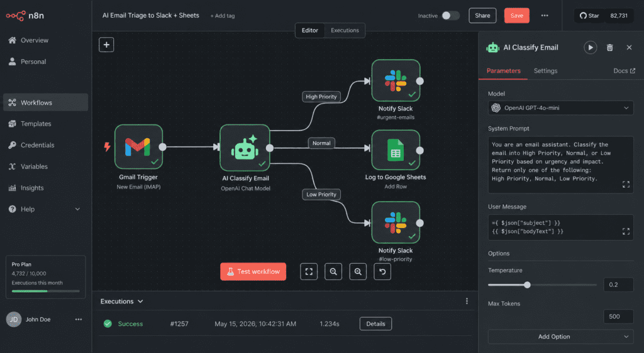
Task: Click execution ID #1257
Action: point(179,324)
